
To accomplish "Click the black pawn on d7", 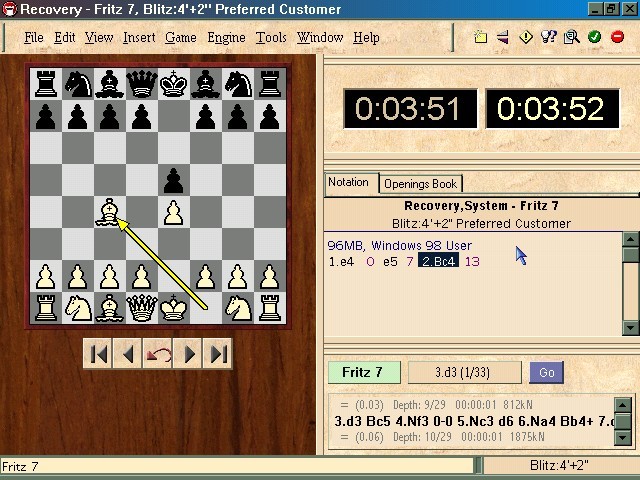I will click(142, 116).
